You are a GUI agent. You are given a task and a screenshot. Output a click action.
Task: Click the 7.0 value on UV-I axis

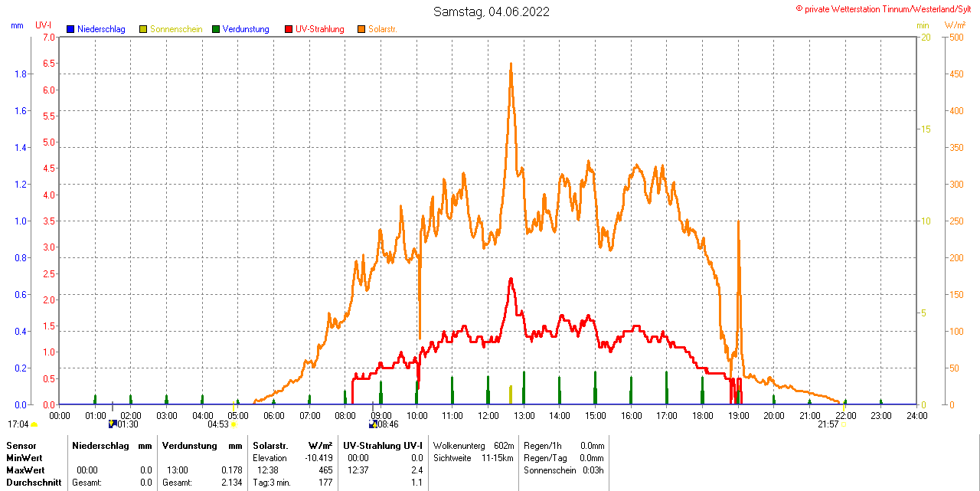49,37
